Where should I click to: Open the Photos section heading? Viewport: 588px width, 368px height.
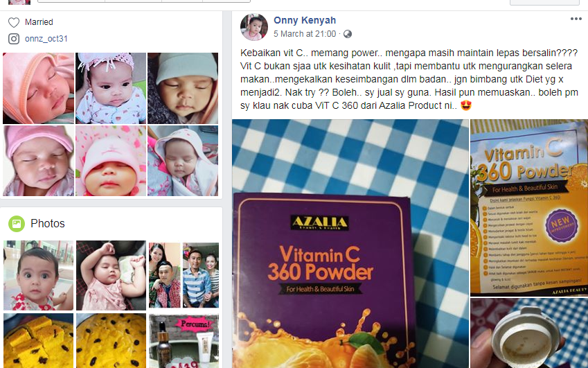coord(48,224)
